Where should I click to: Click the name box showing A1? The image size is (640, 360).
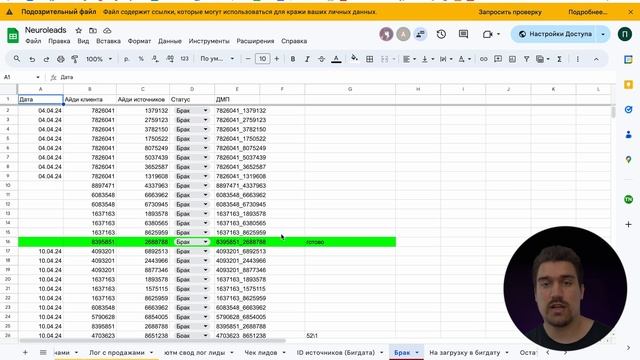[21, 77]
